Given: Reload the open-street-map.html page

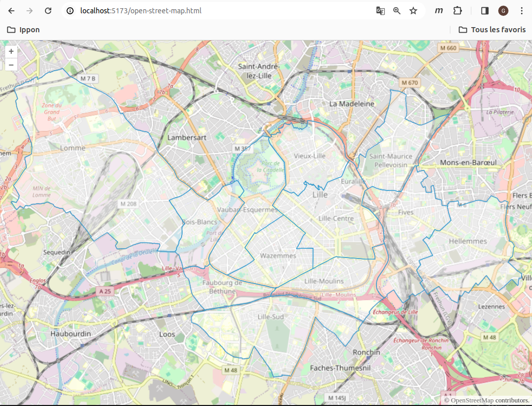Looking at the screenshot, I should pos(48,10).
